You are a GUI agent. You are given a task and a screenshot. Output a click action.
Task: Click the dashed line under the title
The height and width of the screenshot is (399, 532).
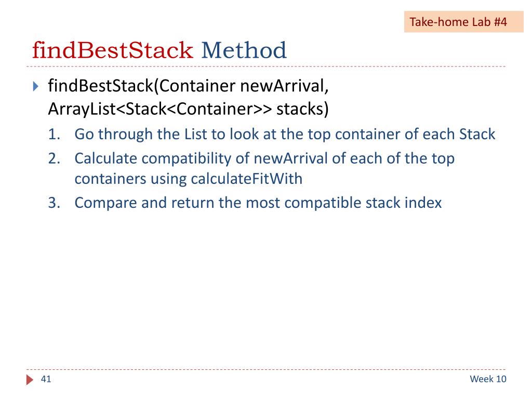pos(266,66)
